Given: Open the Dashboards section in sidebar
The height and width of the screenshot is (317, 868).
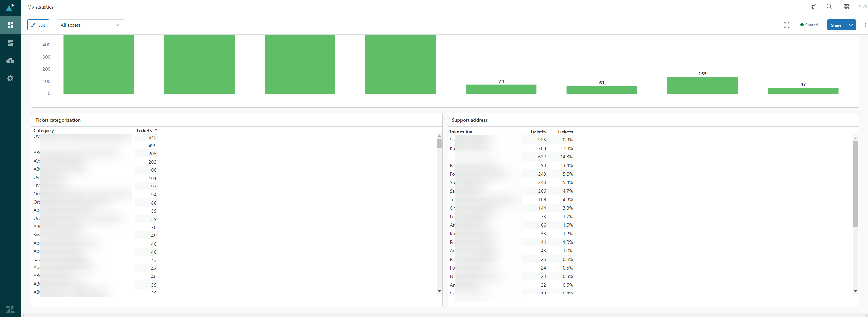Looking at the screenshot, I should (10, 25).
